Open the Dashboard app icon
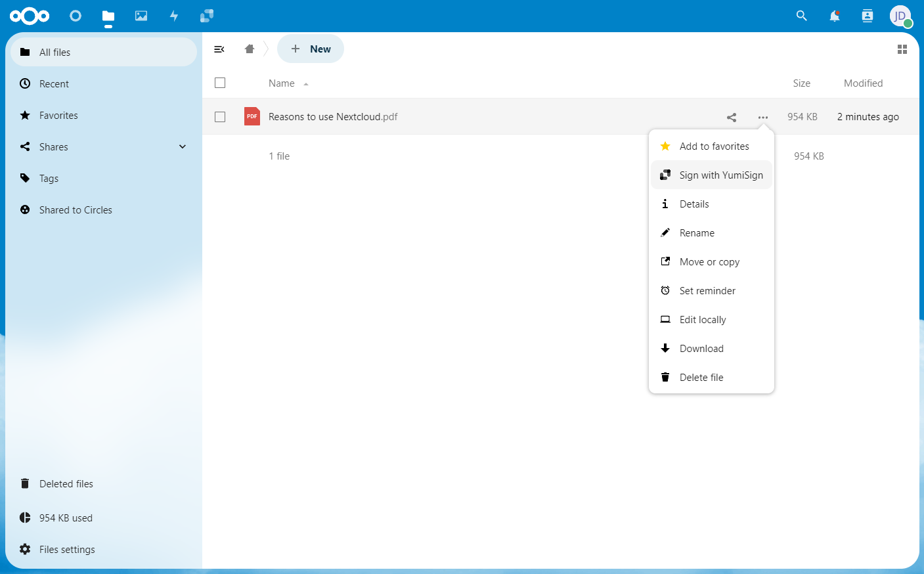This screenshot has width=924, height=574. [76, 16]
